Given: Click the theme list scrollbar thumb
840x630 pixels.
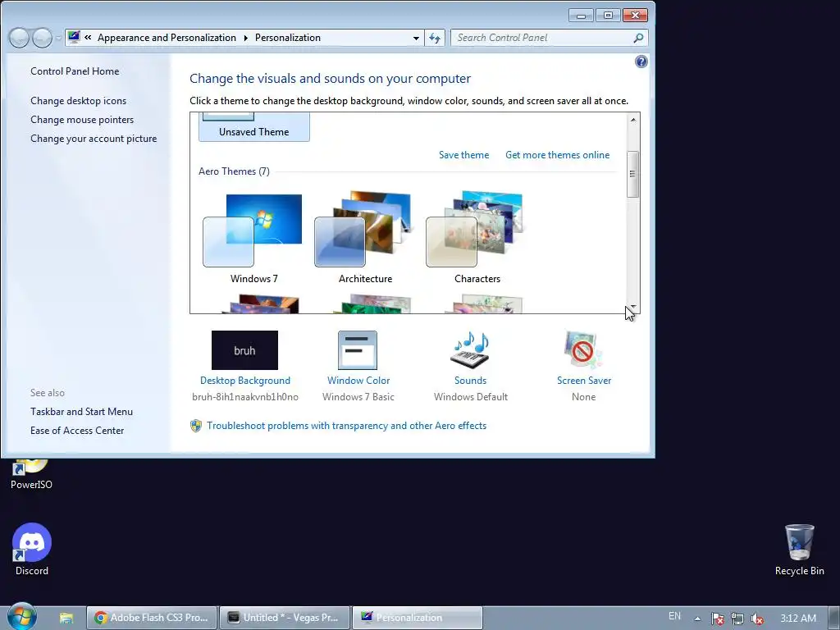Looking at the screenshot, I should (633, 174).
